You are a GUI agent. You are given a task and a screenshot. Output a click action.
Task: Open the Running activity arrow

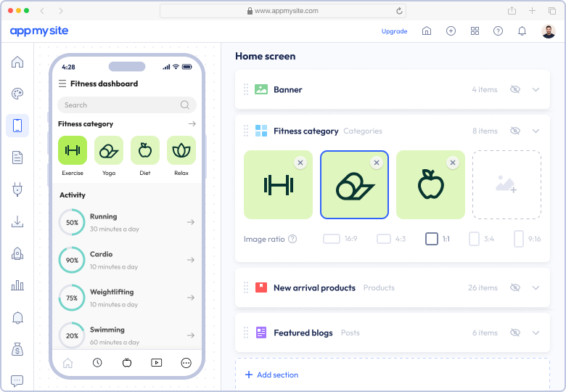tap(191, 222)
